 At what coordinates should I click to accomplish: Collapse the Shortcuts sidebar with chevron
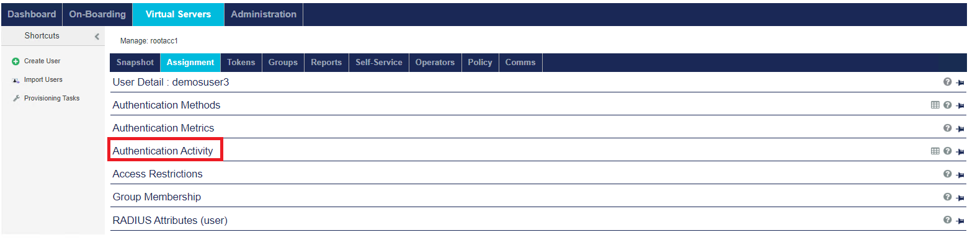97,36
